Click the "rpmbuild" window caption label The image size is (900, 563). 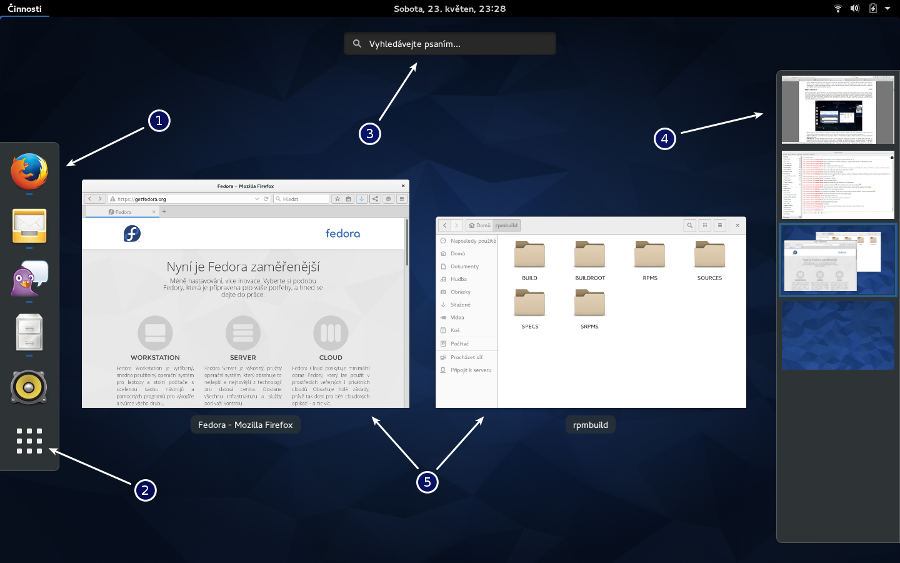(590, 425)
